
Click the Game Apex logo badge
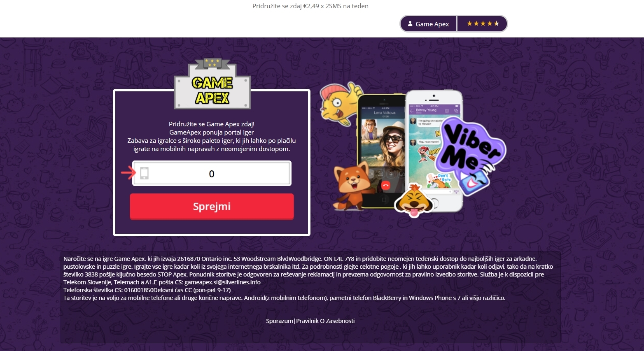tap(212, 84)
